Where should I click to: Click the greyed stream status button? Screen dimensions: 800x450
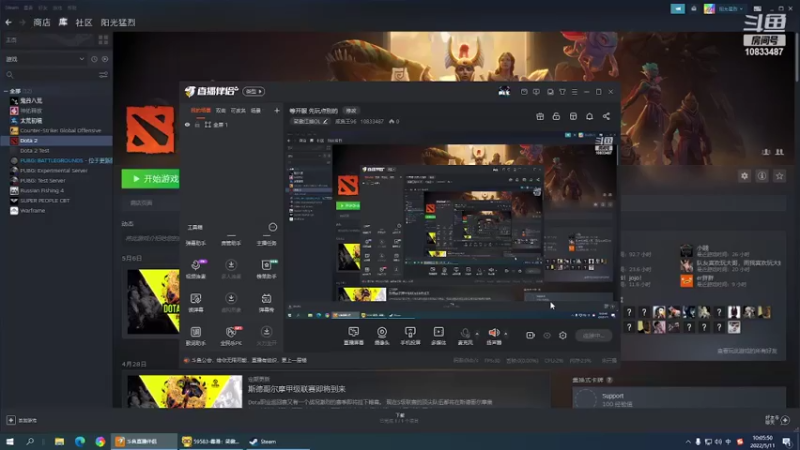(x=593, y=335)
